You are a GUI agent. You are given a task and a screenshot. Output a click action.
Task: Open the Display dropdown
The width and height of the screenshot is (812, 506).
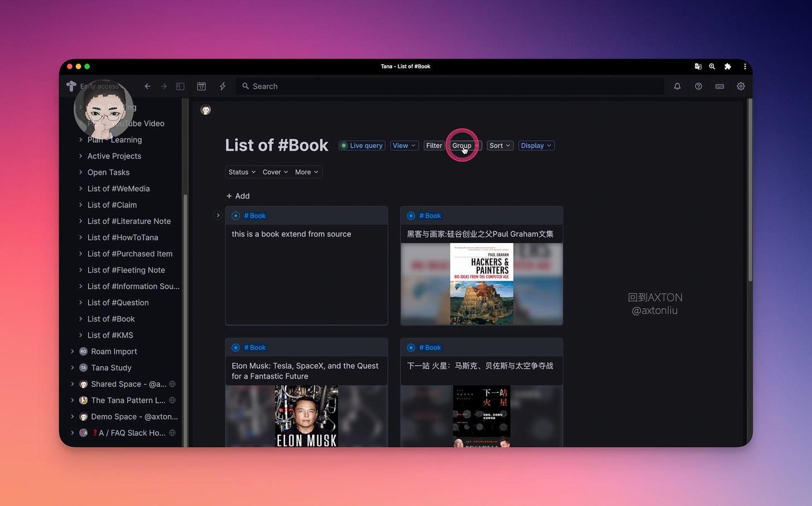(x=536, y=145)
